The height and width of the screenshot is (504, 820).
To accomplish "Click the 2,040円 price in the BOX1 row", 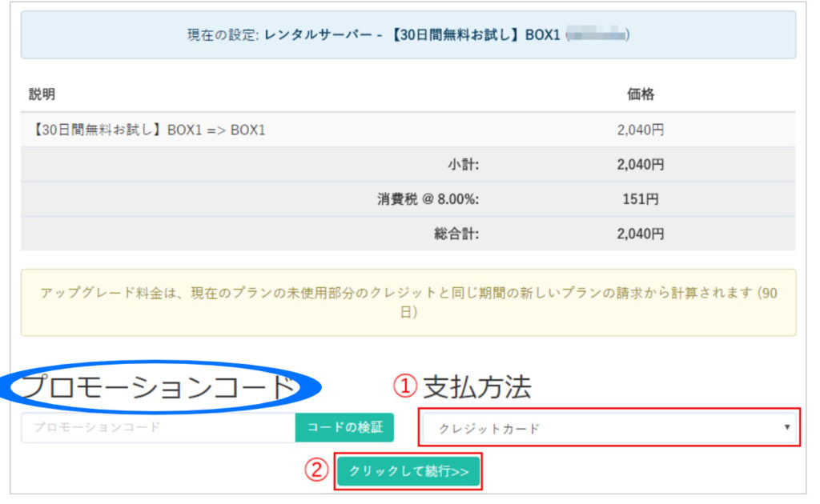I will pos(640,130).
